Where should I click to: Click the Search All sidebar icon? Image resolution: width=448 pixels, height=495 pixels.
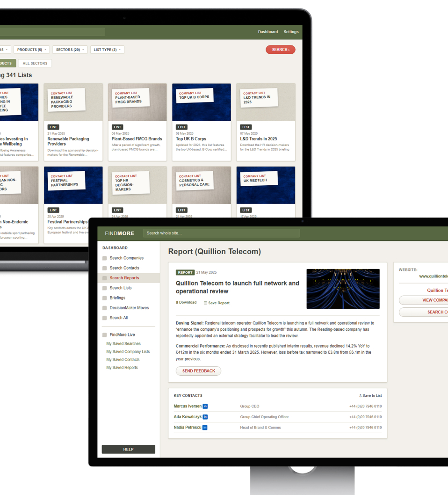pos(104,318)
